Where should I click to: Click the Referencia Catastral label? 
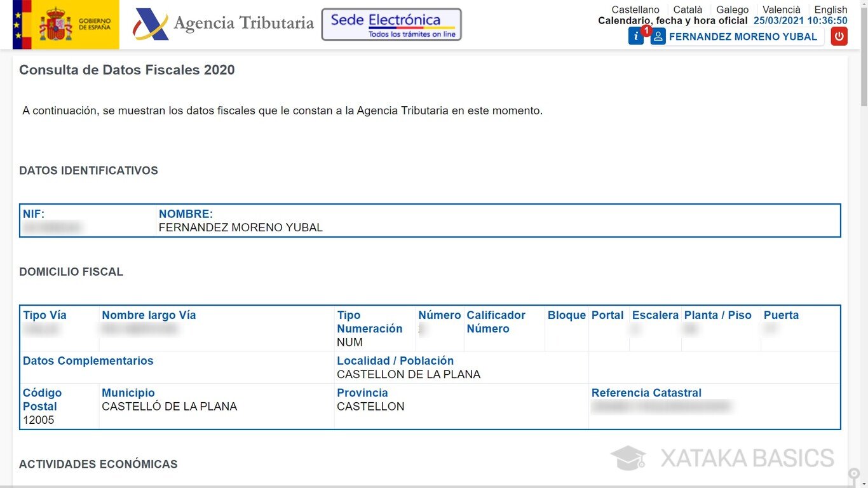point(646,393)
